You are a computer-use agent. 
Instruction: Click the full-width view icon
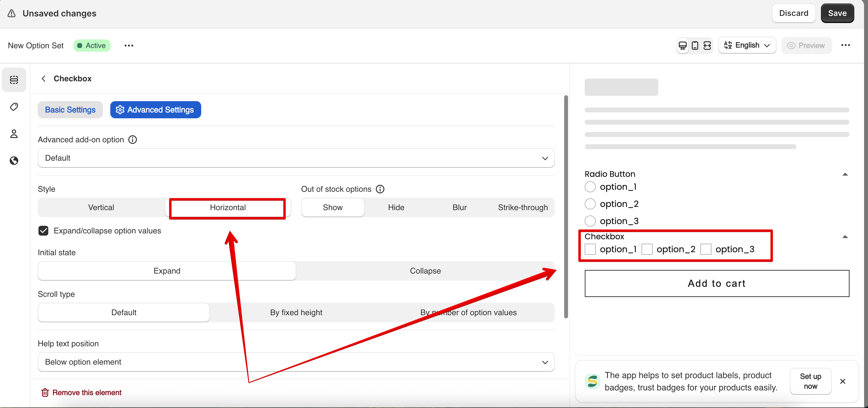(x=707, y=46)
